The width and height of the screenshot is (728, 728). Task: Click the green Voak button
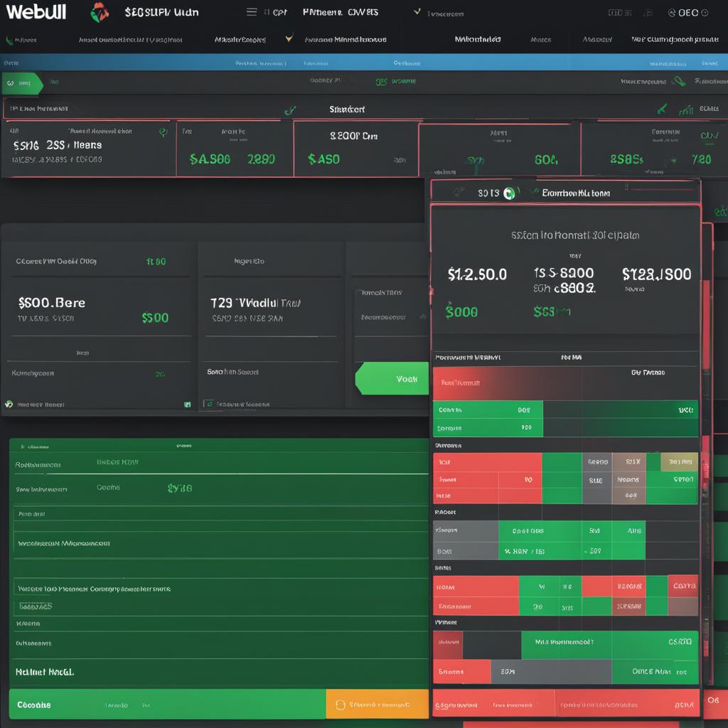(392, 378)
